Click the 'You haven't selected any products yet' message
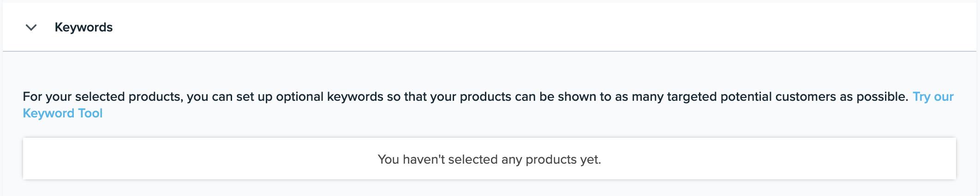 489,159
